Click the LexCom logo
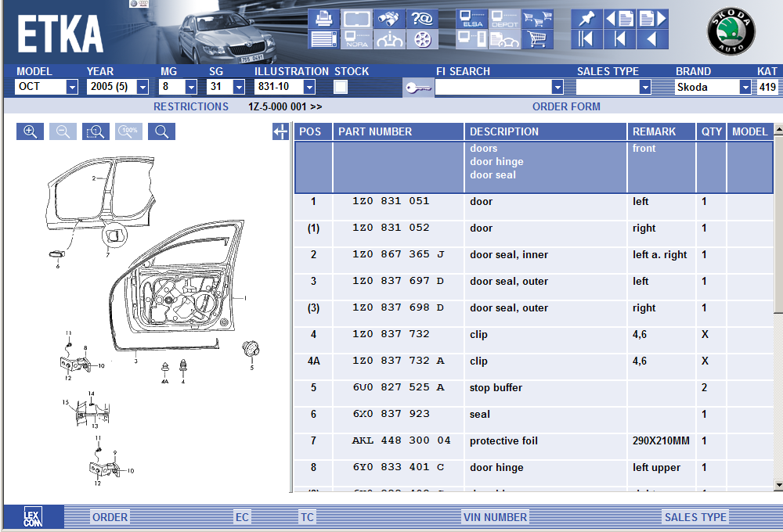 (33, 517)
